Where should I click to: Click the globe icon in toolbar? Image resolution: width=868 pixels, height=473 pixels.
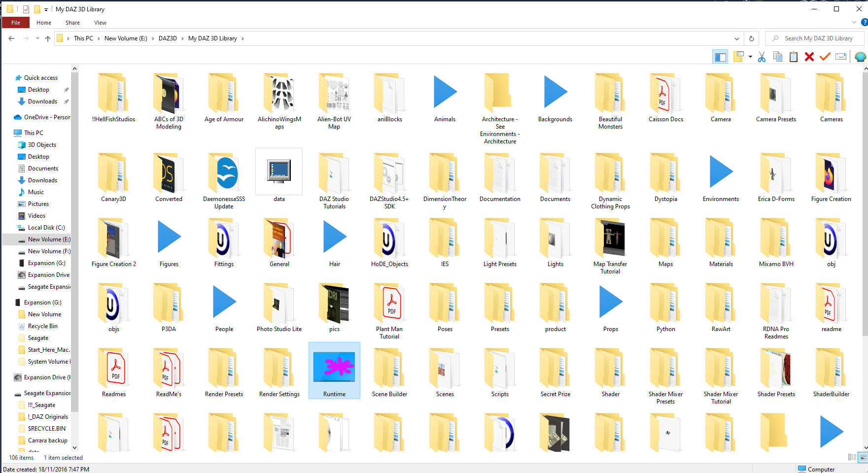click(860, 57)
